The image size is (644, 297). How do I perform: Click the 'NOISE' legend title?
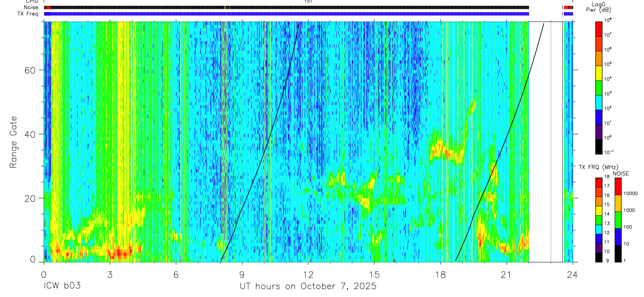[620, 173]
